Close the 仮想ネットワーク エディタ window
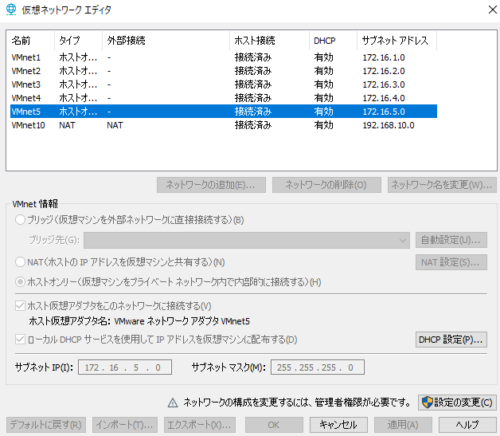 [492, 10]
